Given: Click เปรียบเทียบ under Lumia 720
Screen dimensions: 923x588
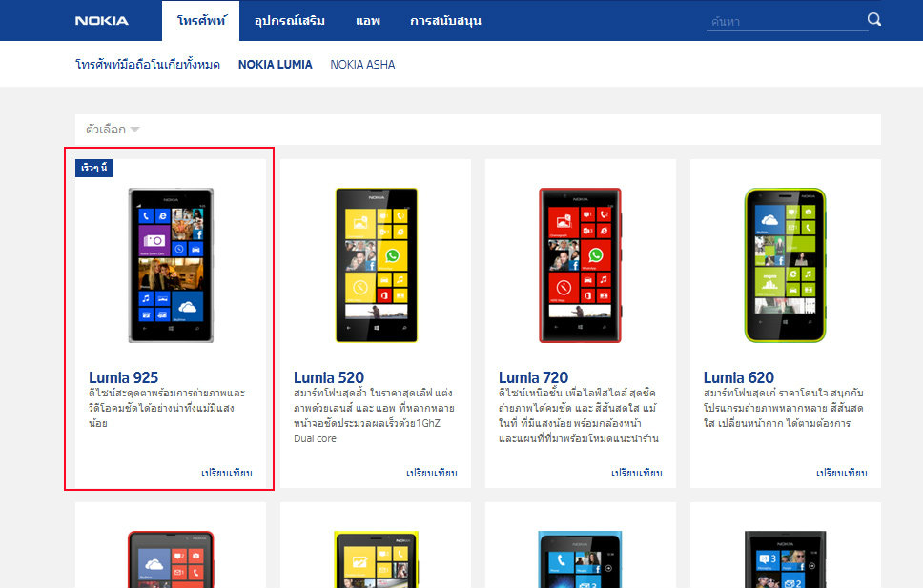Looking at the screenshot, I should coord(636,473).
